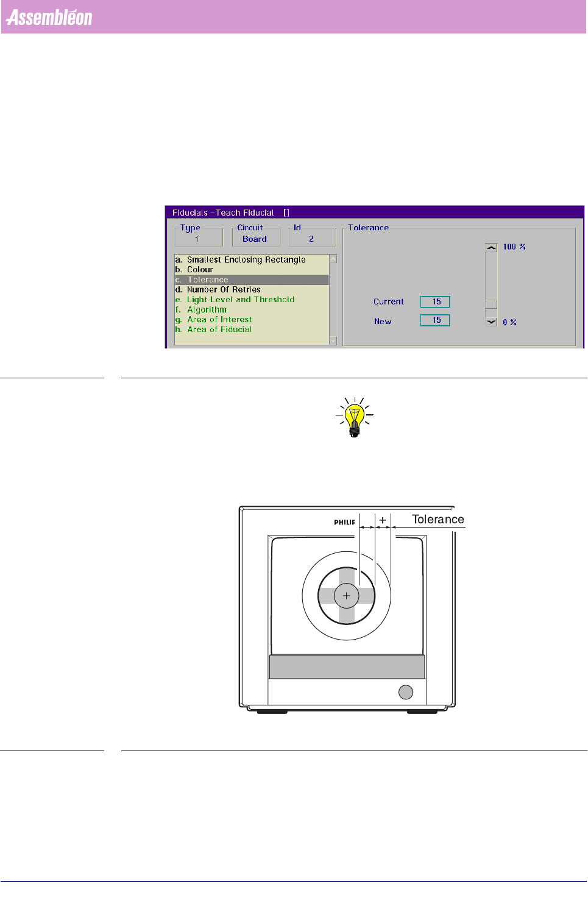Click the list scrollbar down arrow
This screenshot has height=915, width=588.
[x=333, y=341]
